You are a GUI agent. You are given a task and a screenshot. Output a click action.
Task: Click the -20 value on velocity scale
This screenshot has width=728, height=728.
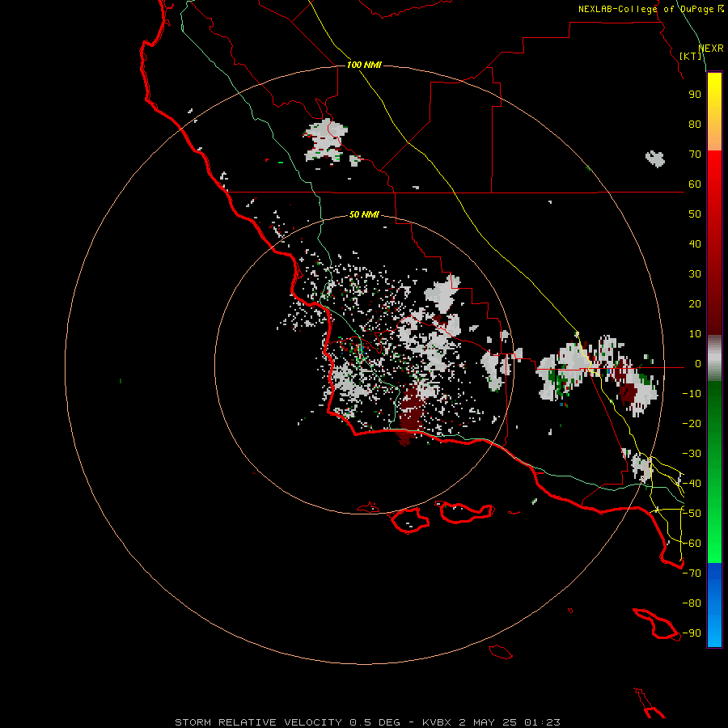click(692, 424)
